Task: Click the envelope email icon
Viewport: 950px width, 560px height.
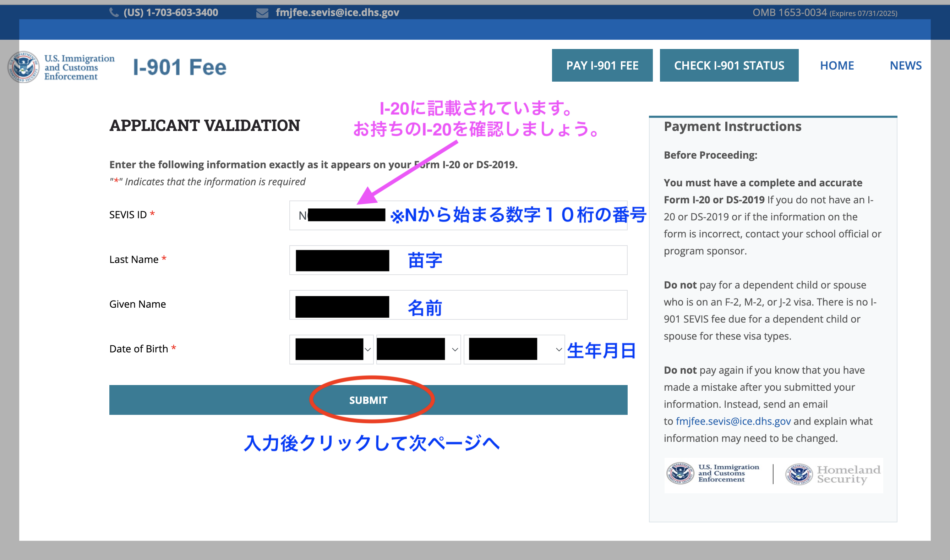Action: (262, 13)
